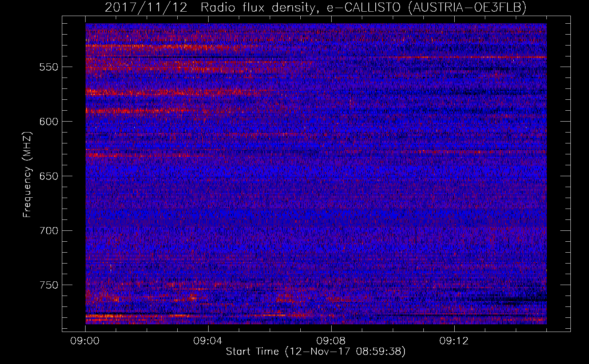Click the 750 frequency tick label
Screen dimensions: 589x364
[x=49, y=285]
